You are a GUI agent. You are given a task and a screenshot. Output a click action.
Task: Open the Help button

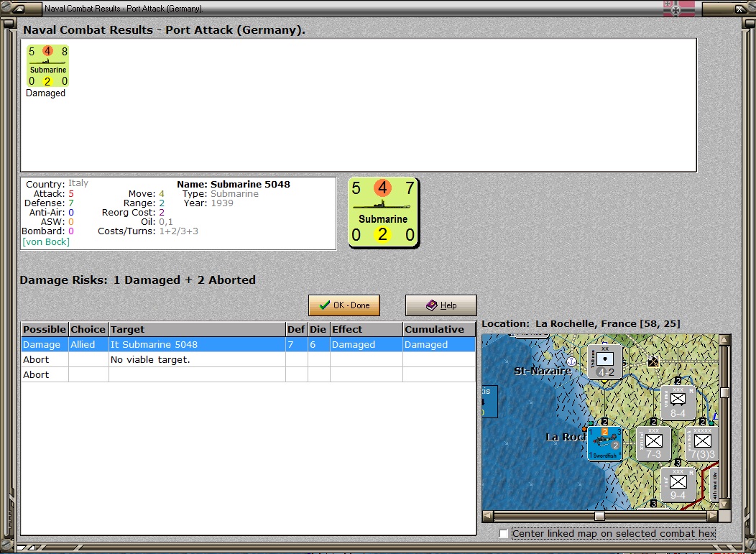(441, 305)
